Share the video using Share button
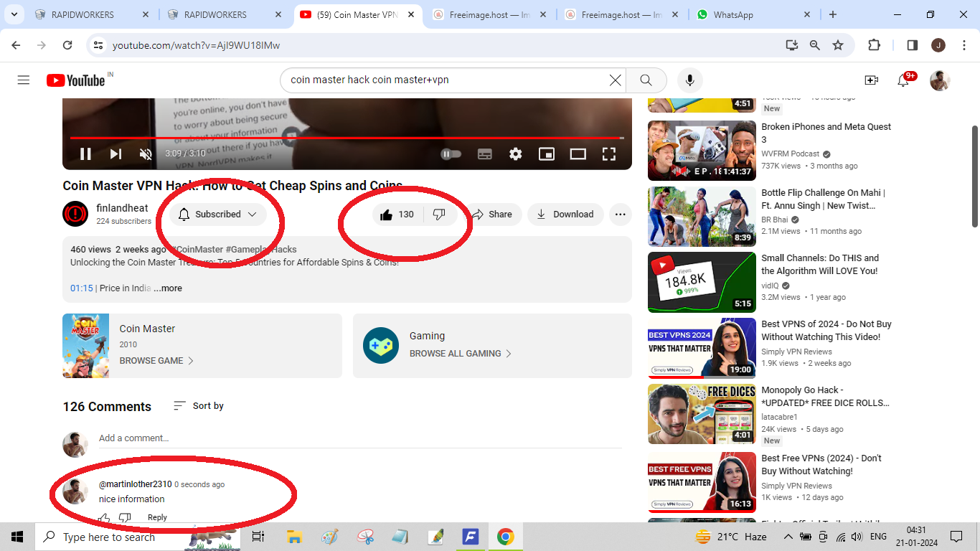The image size is (980, 551). (x=491, y=215)
